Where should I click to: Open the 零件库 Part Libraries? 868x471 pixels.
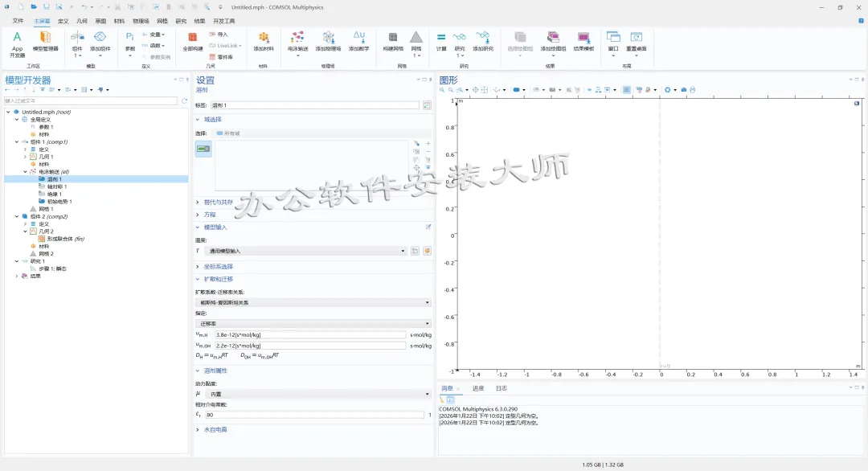pos(221,57)
